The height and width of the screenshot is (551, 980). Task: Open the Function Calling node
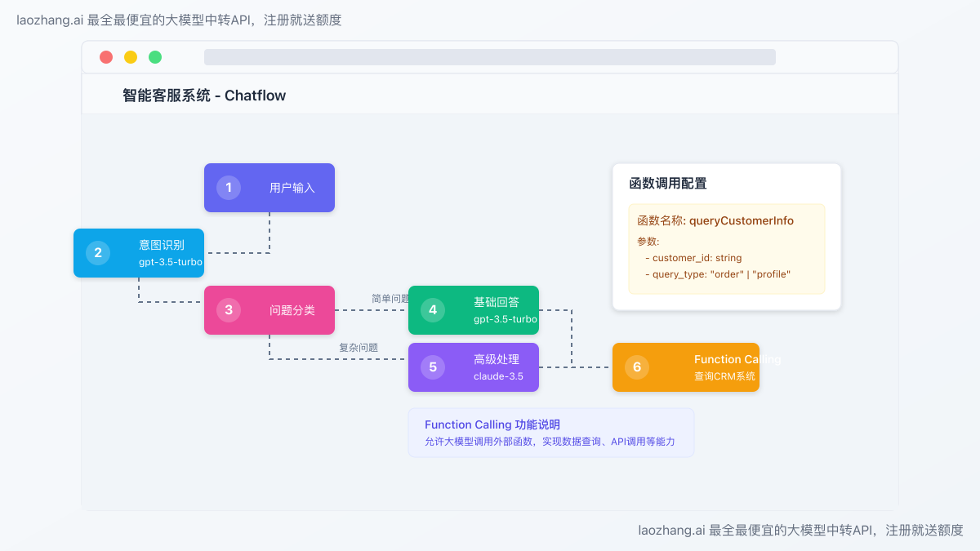(686, 367)
